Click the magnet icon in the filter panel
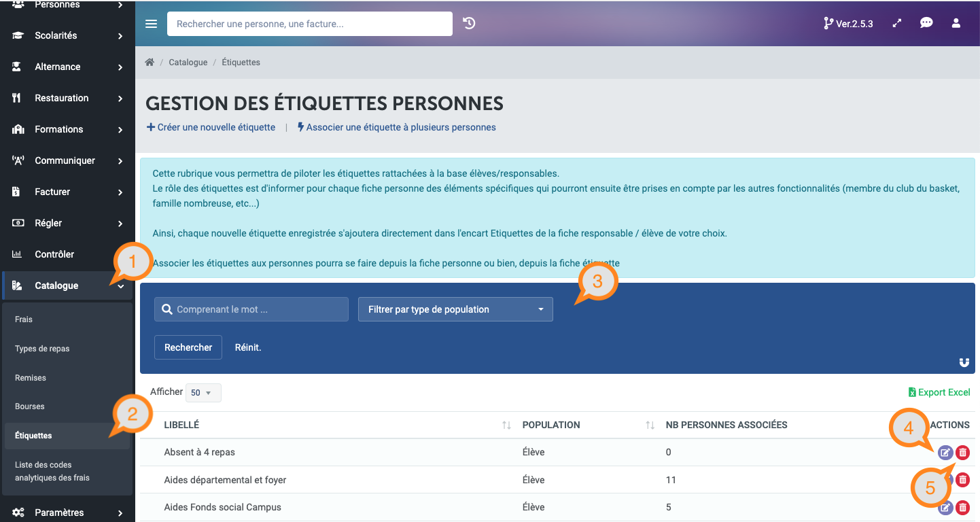980x522 pixels. [x=964, y=362]
